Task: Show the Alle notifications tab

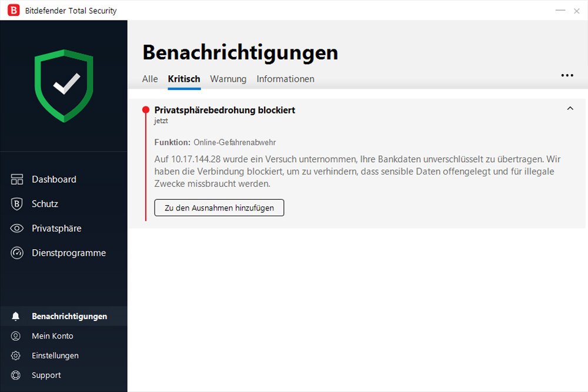Action: click(150, 79)
